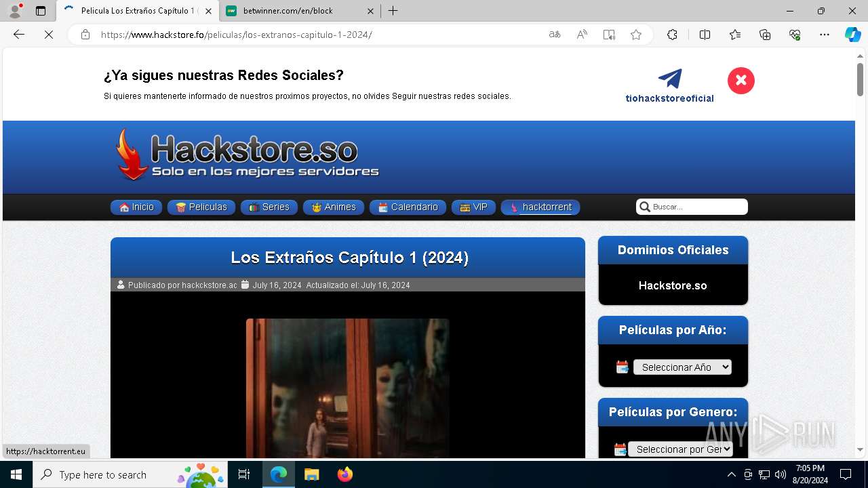This screenshot has height=488, width=868.
Task: Open File Explorer from taskbar
Action: pos(311,474)
